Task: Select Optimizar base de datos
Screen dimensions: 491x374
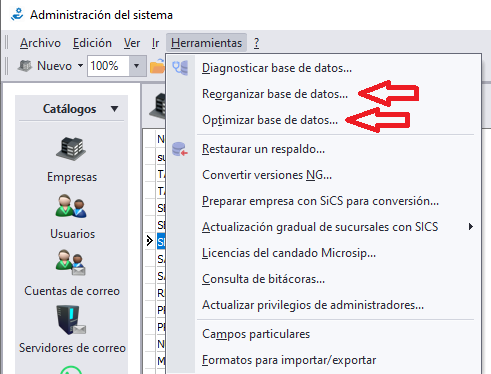Action: pos(270,120)
